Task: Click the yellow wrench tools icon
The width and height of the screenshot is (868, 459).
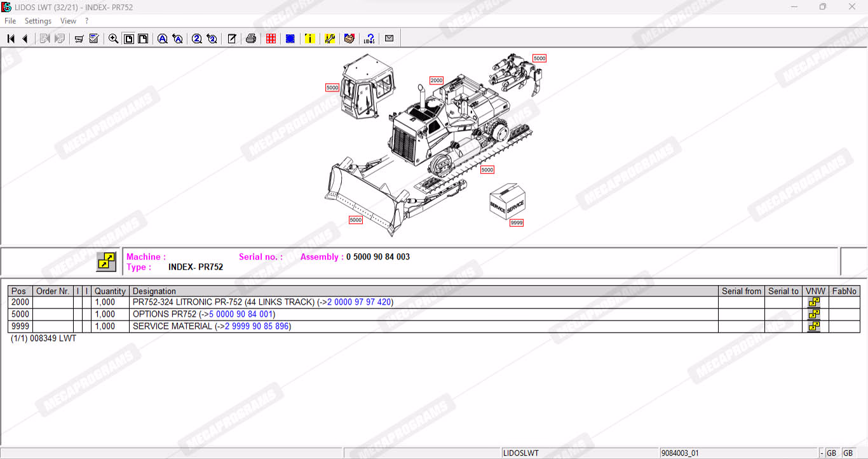Action: pos(330,39)
